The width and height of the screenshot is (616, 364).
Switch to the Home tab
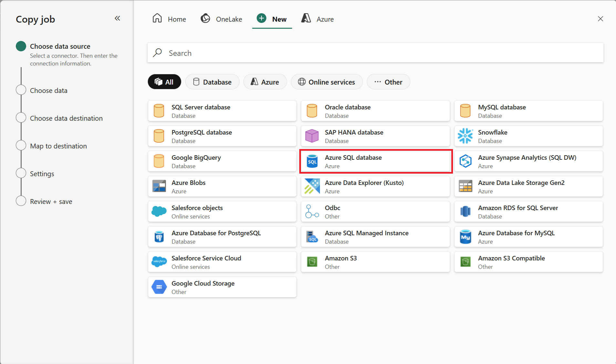click(169, 19)
